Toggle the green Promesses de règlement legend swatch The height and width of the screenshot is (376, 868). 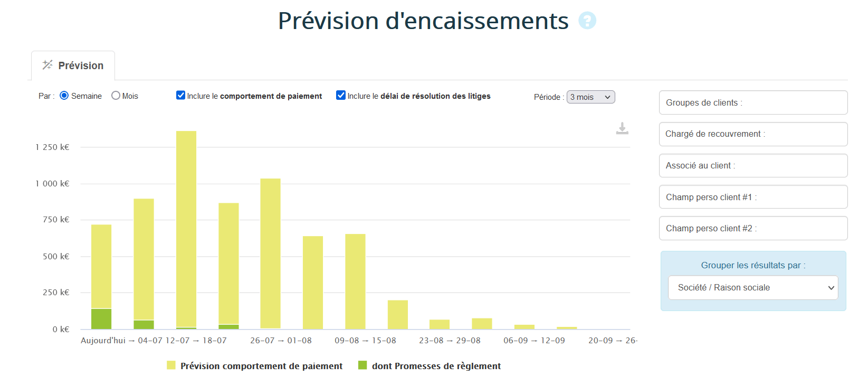[x=363, y=365]
